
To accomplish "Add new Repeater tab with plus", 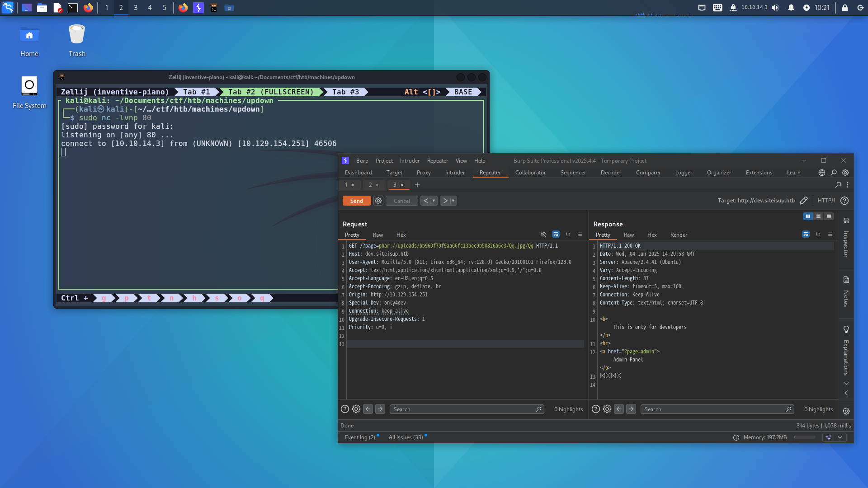I will pyautogui.click(x=417, y=185).
